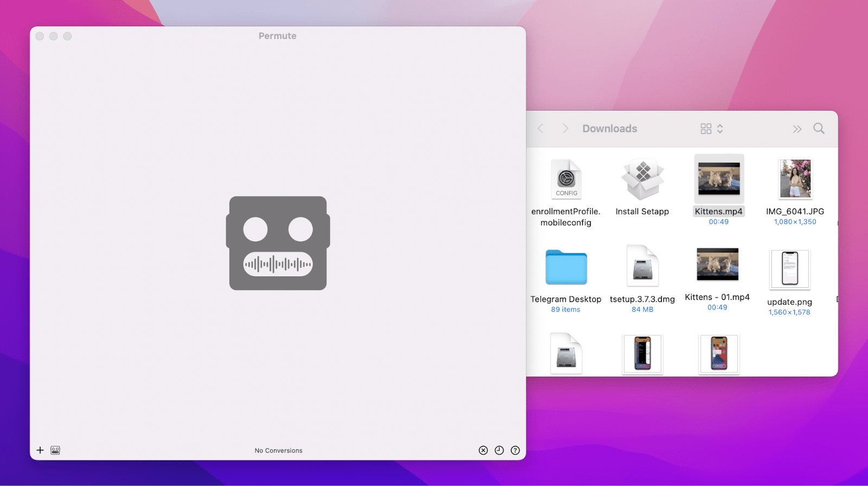Click the IMG_6041.JPG file name label
Screen dimensions: 868x486
[x=795, y=212]
